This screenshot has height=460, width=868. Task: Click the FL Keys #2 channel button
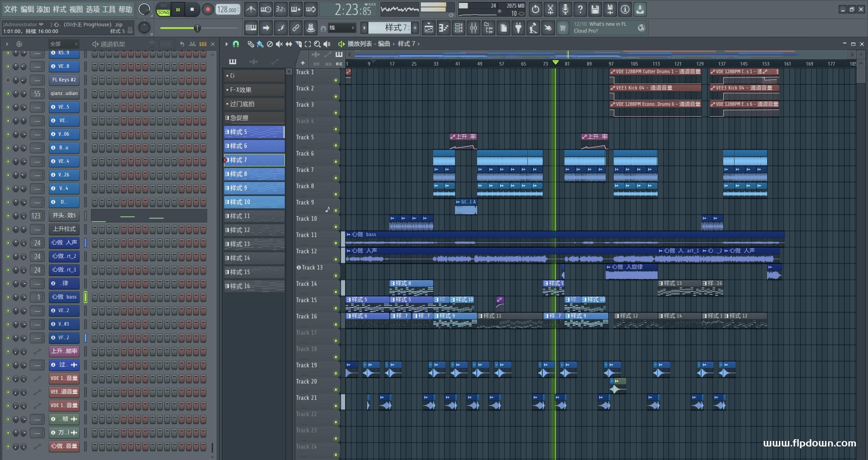(x=64, y=80)
